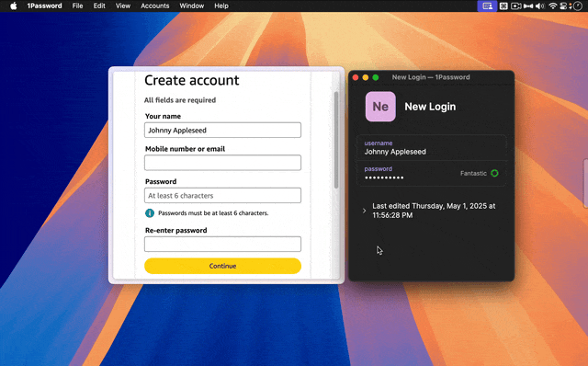588x366 pixels.
Task: Click the Re-enter password field
Action: pos(222,244)
